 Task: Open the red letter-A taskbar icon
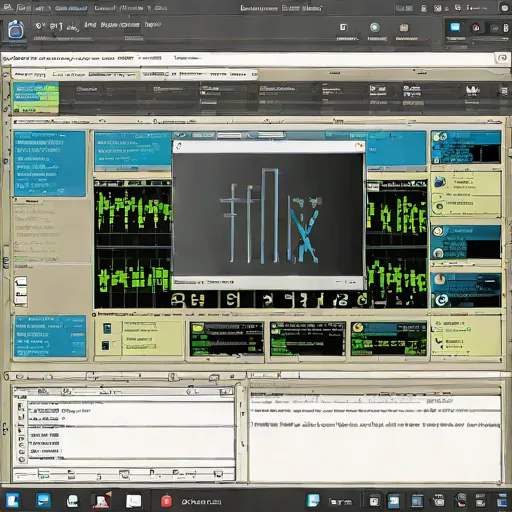102,501
